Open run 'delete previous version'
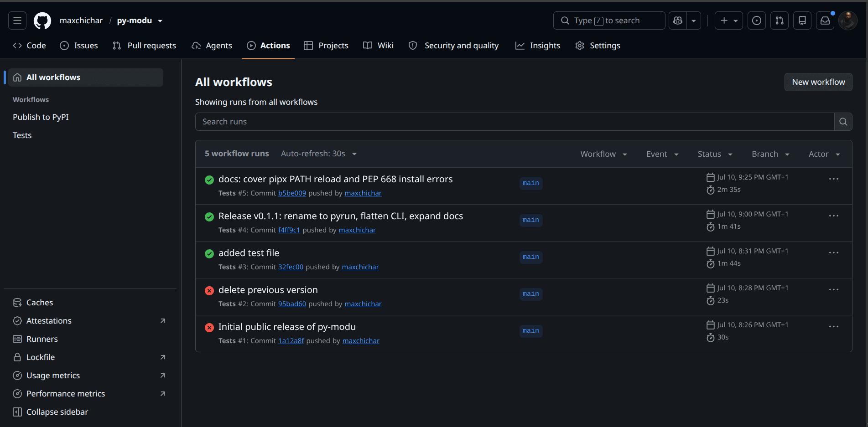 268,290
